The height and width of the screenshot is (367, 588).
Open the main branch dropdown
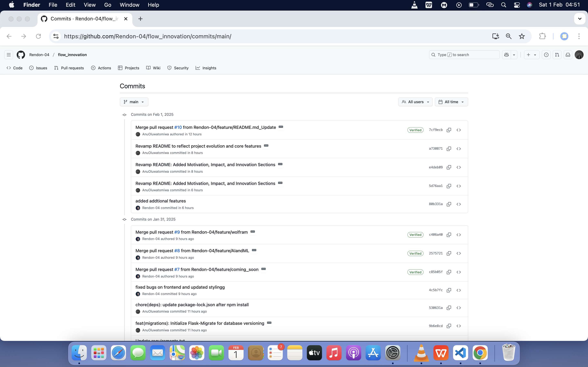(x=134, y=102)
